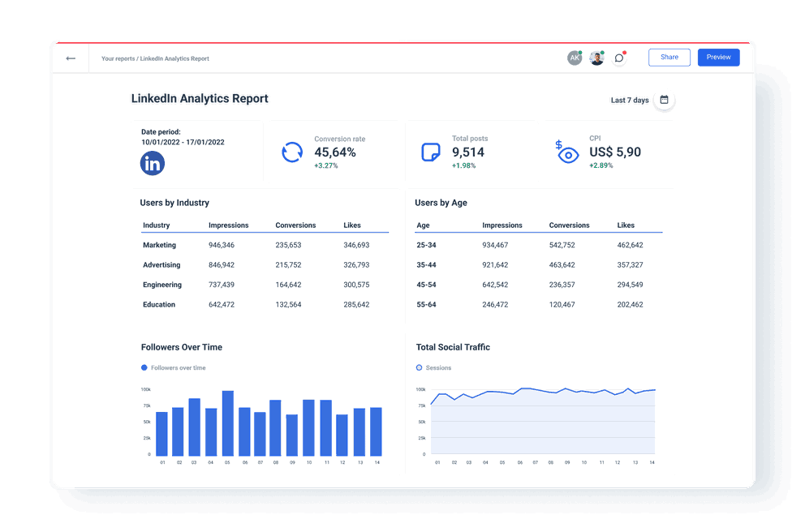Select the LinkedIn Analytics Report breadcrumb
Screen dimensions: 805x532
(173, 58)
